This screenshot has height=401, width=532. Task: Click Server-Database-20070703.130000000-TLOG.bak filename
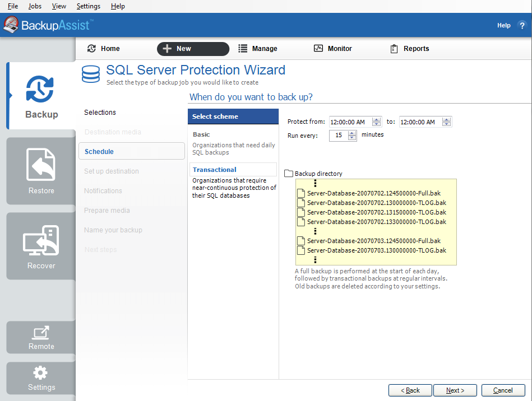click(x=377, y=250)
